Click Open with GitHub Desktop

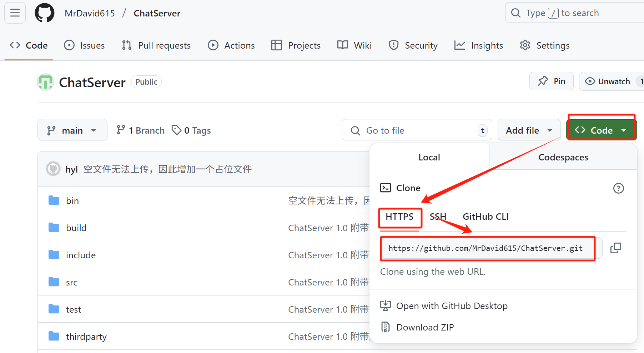444,306
